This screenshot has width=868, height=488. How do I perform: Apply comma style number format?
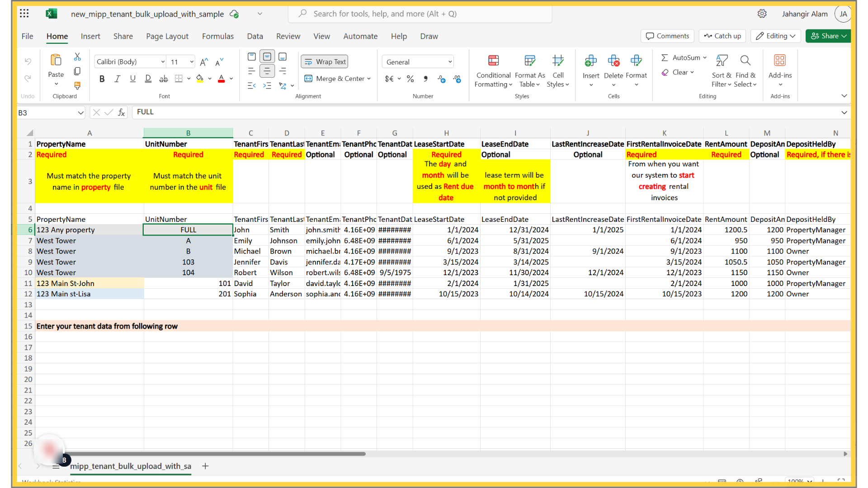coord(426,79)
